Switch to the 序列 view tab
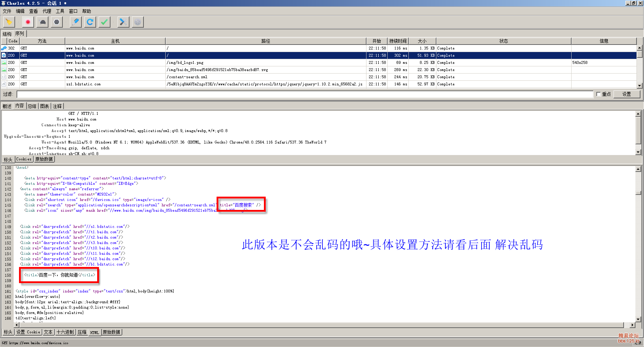The width and height of the screenshot is (644, 347). (x=20, y=34)
